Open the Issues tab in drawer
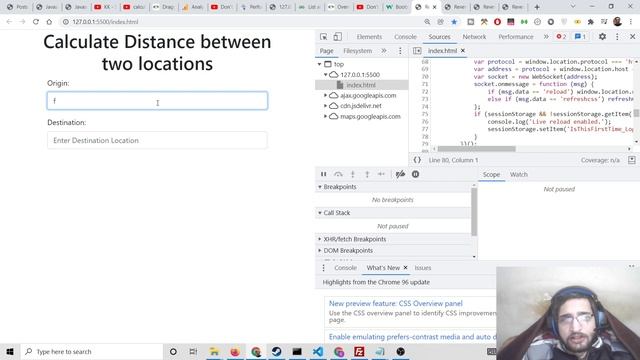The height and width of the screenshot is (360, 640). [422, 268]
